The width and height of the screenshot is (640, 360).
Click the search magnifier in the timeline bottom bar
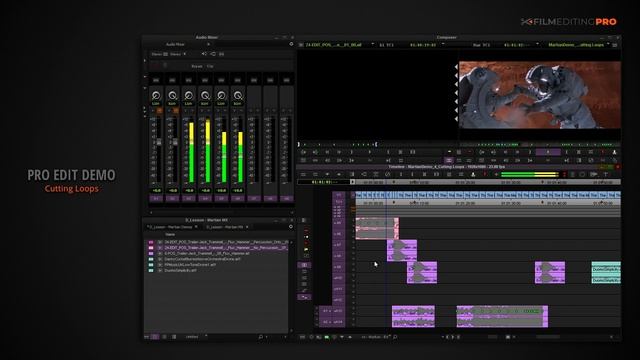click(395, 337)
